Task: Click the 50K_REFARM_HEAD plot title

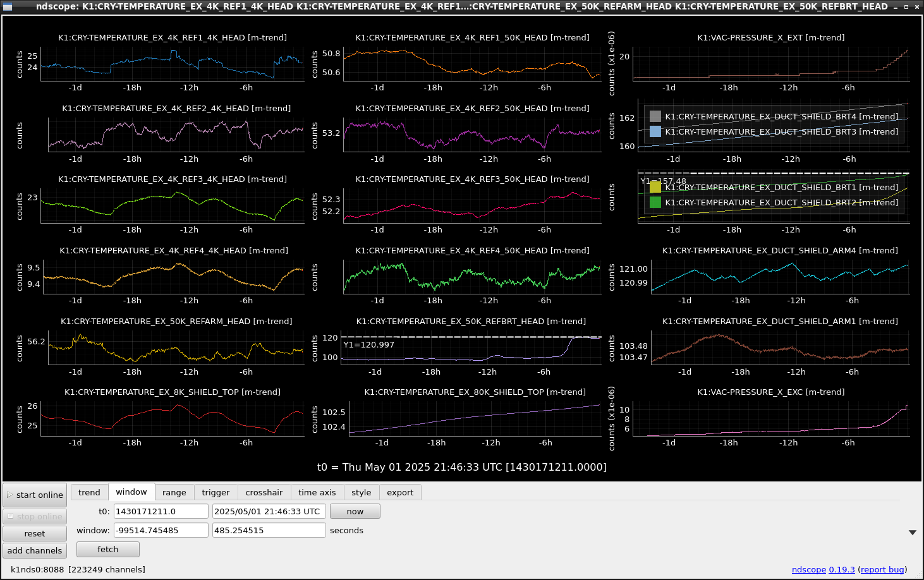Action: (x=176, y=322)
